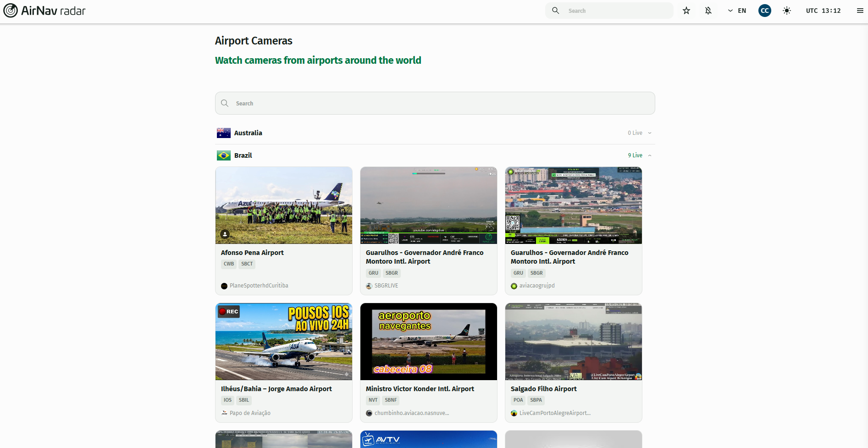
Task: Collapse the Brazil country section
Action: click(x=435, y=155)
